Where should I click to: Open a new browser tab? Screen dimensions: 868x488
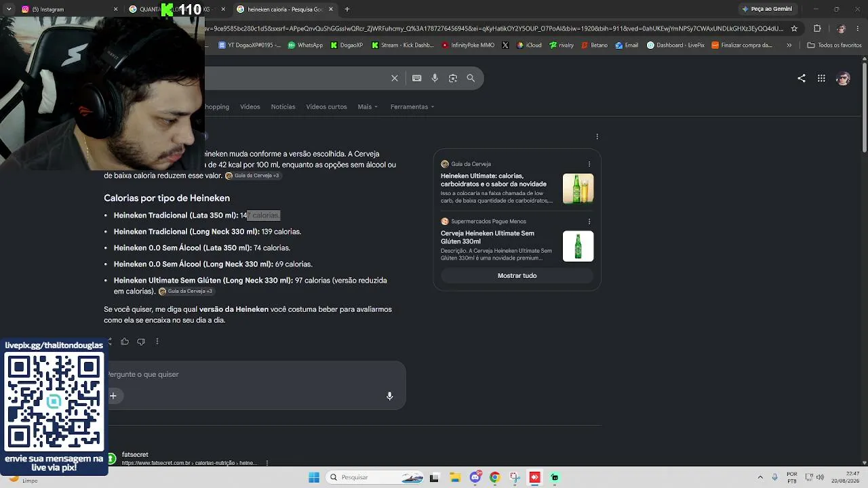point(347,9)
